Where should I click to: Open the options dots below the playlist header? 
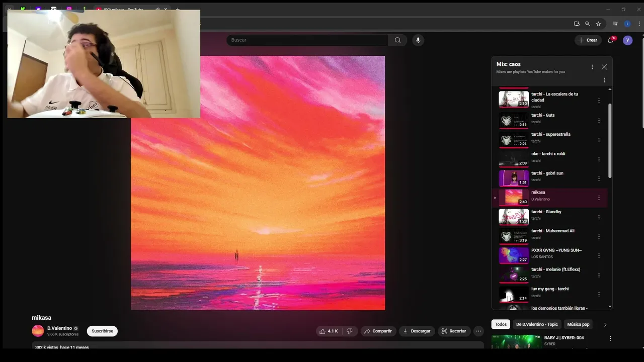point(604,80)
